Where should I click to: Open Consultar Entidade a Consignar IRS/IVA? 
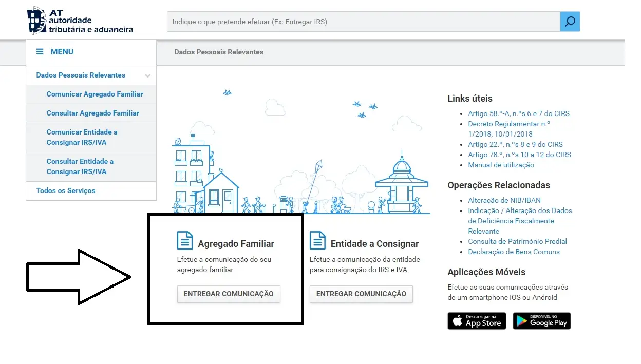(80, 166)
